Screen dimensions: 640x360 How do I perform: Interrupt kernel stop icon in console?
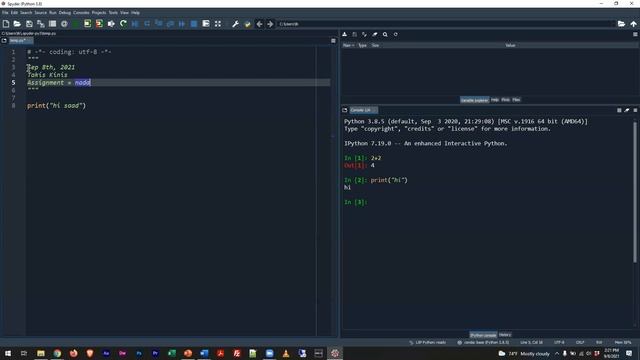(619, 110)
